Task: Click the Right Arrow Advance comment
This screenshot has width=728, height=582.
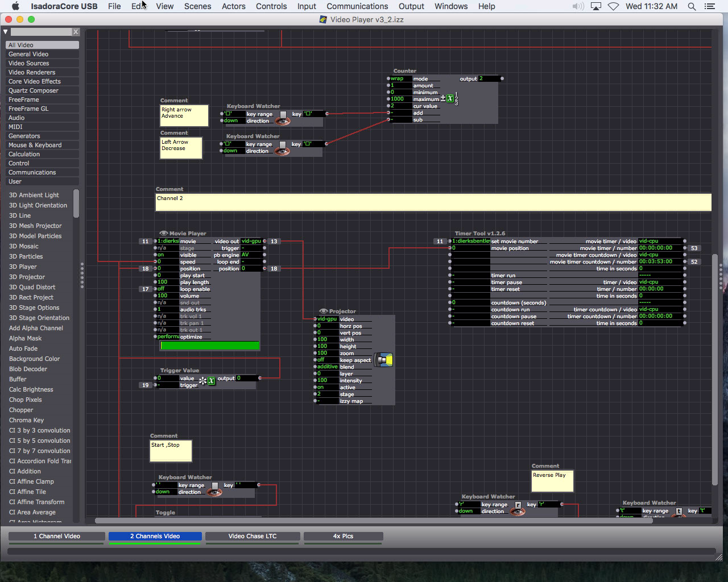Action: point(184,115)
